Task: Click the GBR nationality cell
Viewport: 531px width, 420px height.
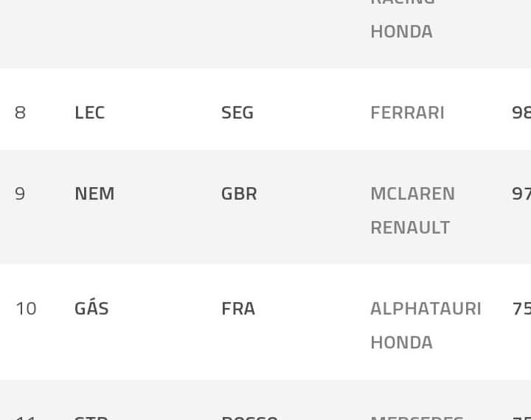Action: point(239,194)
